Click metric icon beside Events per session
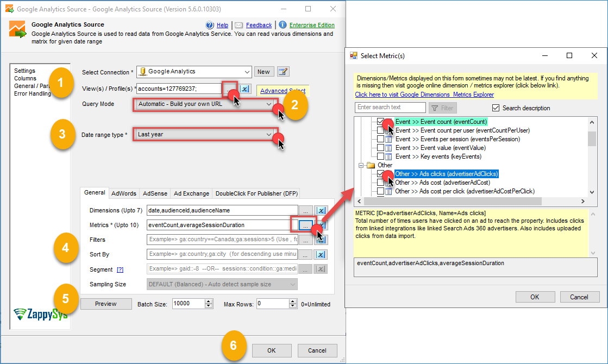This screenshot has width=608, height=364. (388, 139)
